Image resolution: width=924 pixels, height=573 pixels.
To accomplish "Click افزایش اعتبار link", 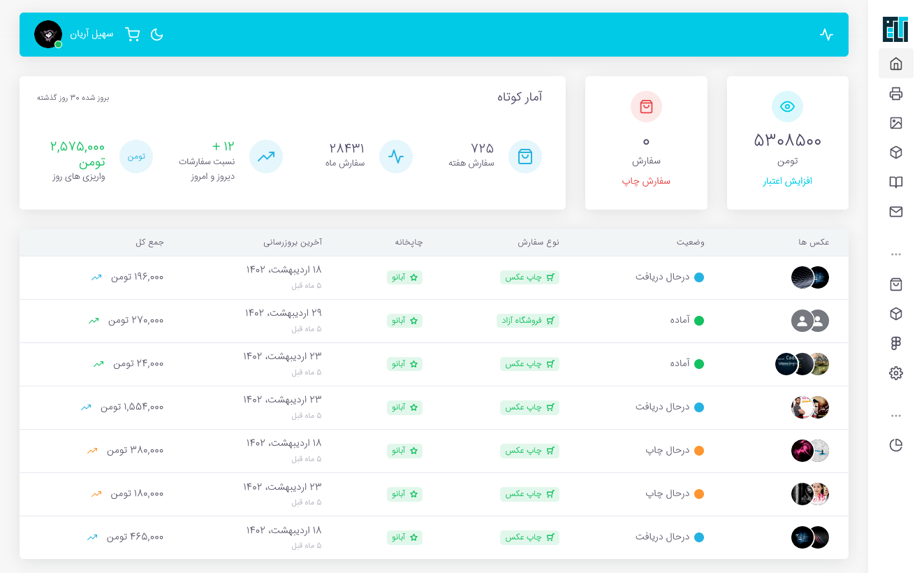I will click(787, 181).
